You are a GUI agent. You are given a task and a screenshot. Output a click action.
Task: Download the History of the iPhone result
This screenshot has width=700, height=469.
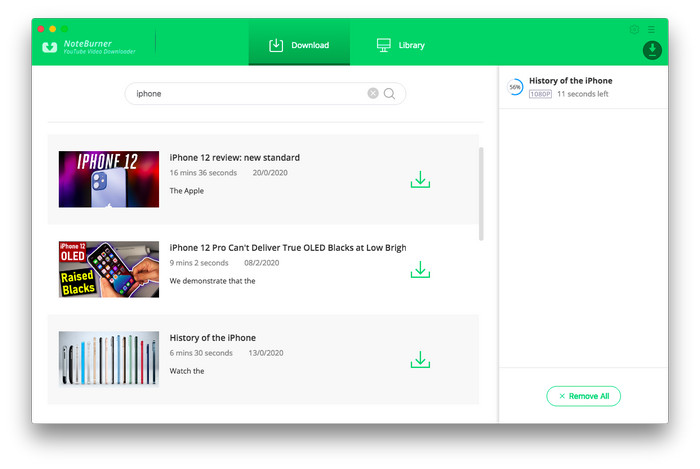(420, 360)
